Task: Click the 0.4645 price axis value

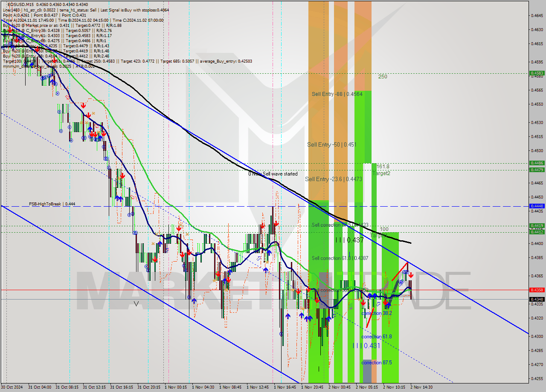Action: (x=537, y=16)
